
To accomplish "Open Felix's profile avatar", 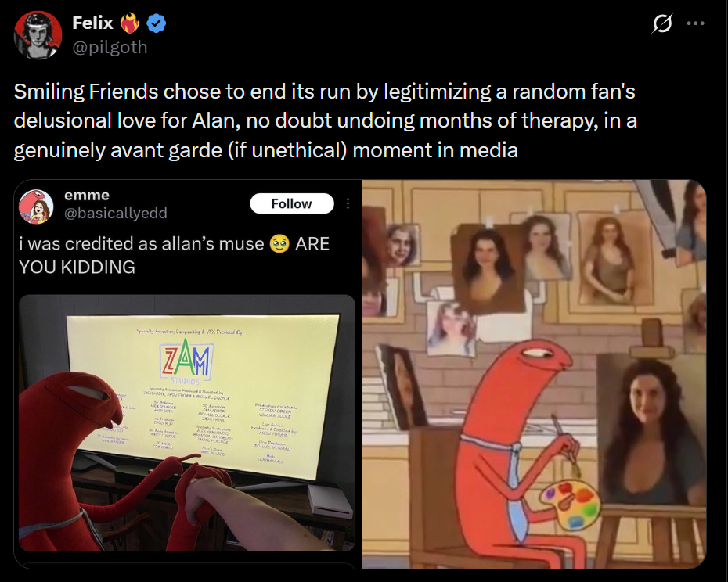I will click(38, 34).
